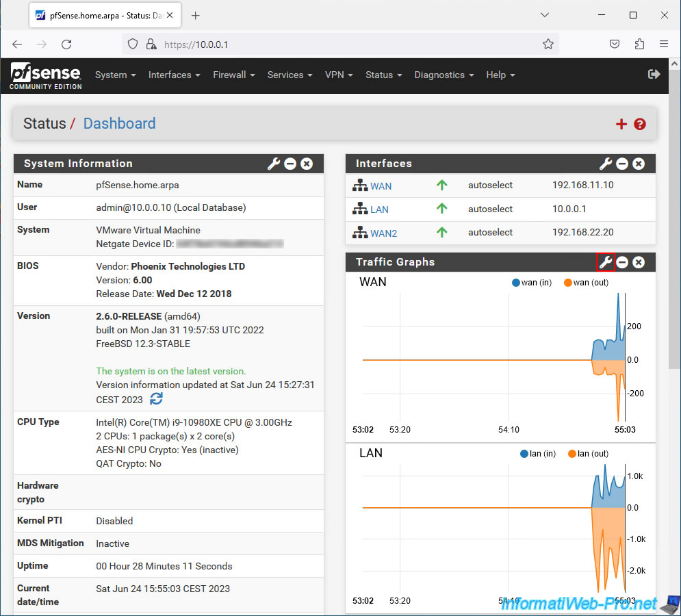Image resolution: width=681 pixels, height=616 pixels.
Task: Open System Information widget settings wrench
Action: [274, 164]
